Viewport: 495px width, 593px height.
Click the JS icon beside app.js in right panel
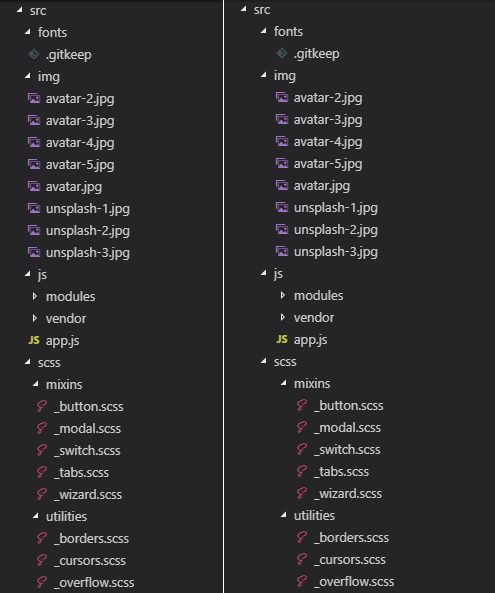[x=282, y=339]
